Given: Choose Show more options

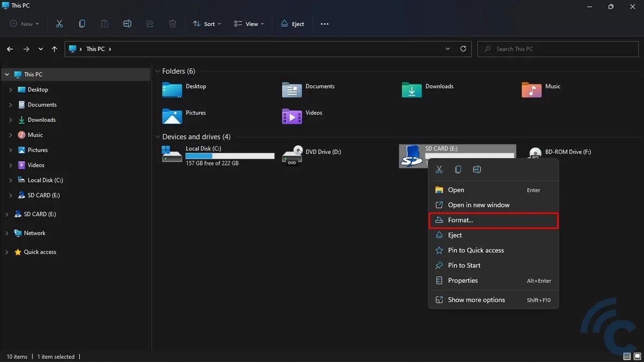Looking at the screenshot, I should pos(493,300).
